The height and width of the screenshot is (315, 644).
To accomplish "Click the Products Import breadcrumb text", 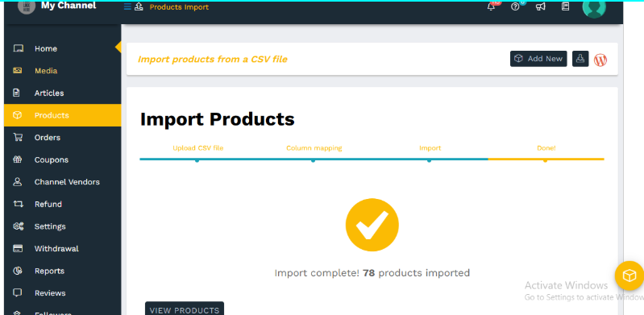I will coord(179,7).
